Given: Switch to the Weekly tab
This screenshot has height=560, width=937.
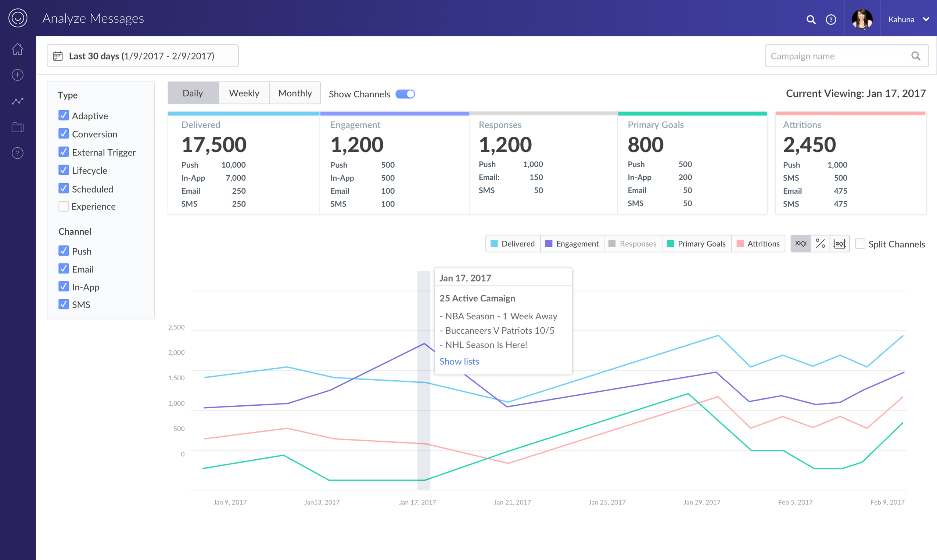Looking at the screenshot, I should click(x=244, y=93).
